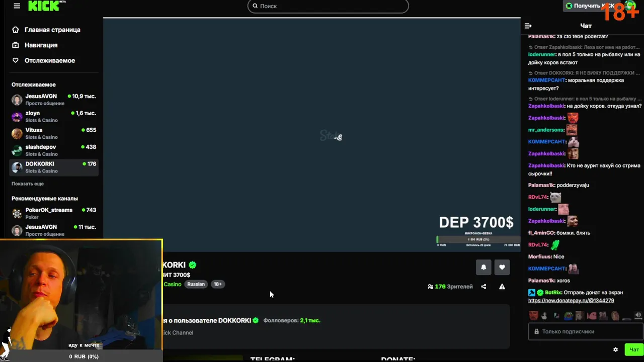The width and height of the screenshot is (644, 362).
Task: Click the Russian language tag
Action: click(x=196, y=284)
